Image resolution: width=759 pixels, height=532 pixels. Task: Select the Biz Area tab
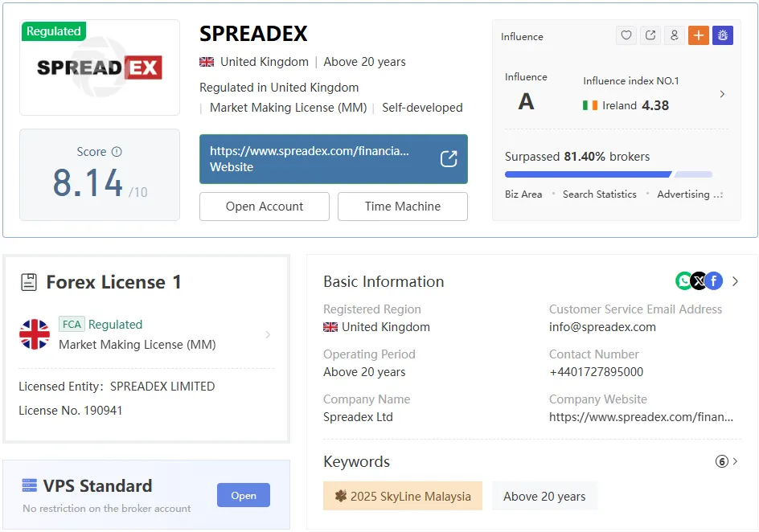[x=523, y=194]
